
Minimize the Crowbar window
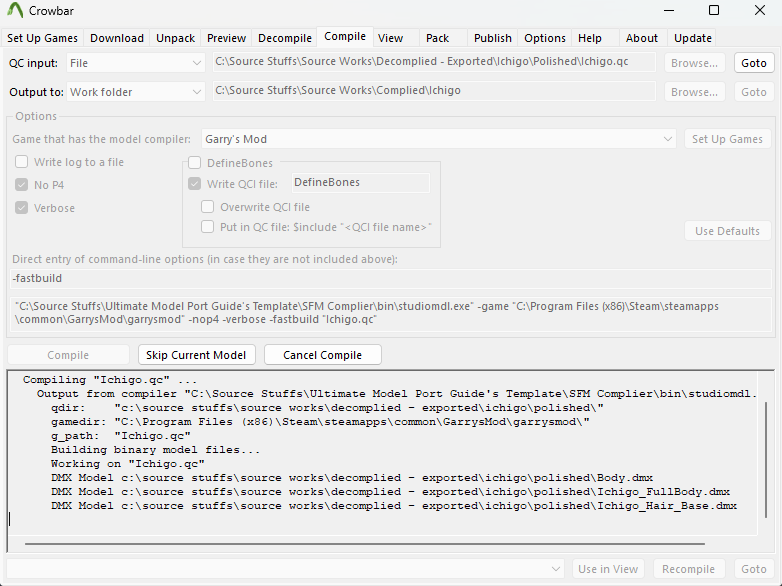coord(668,10)
